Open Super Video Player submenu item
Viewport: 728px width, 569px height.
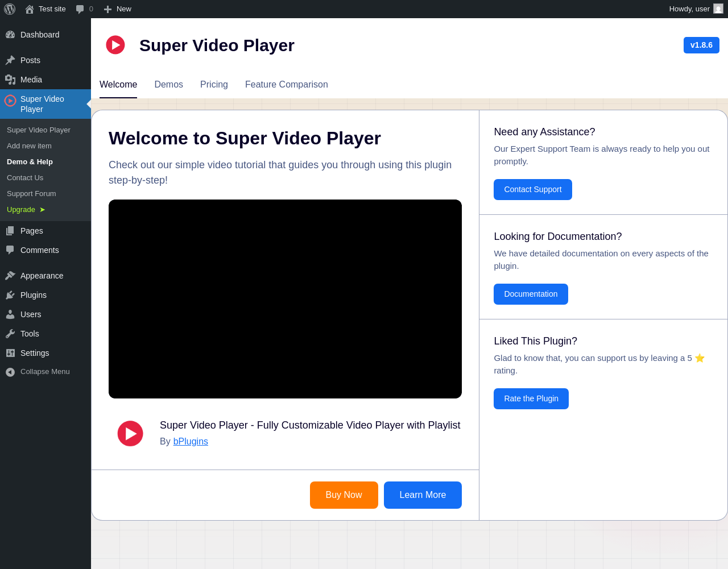click(39, 130)
